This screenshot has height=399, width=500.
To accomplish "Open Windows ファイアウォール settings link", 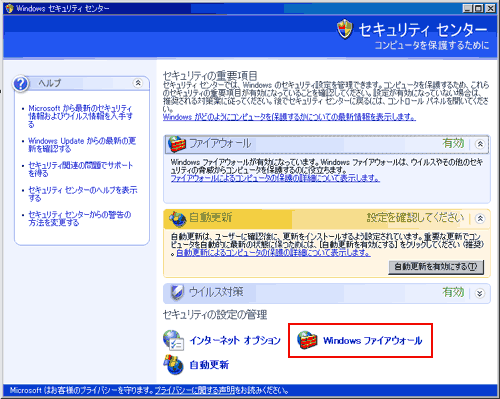I will coord(373,341).
